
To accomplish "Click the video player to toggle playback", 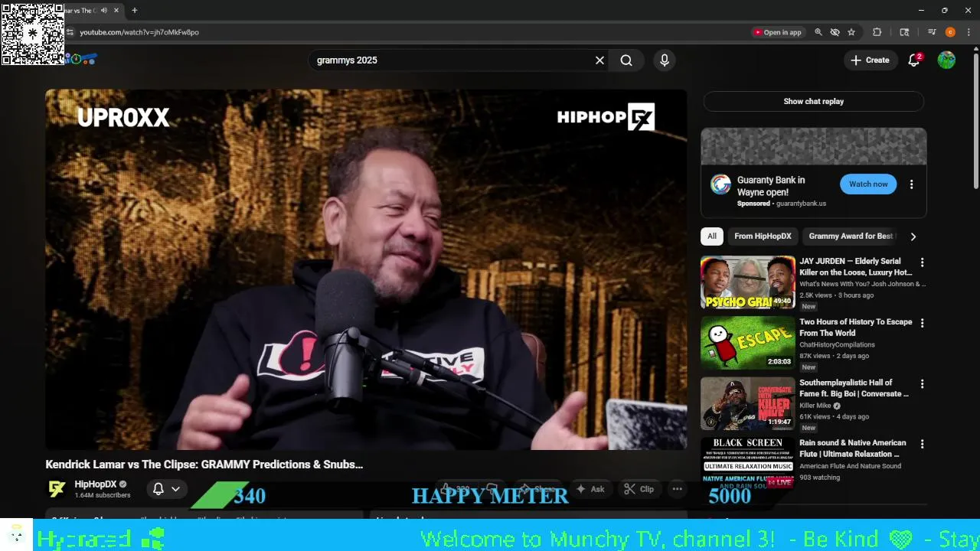I will tap(366, 269).
